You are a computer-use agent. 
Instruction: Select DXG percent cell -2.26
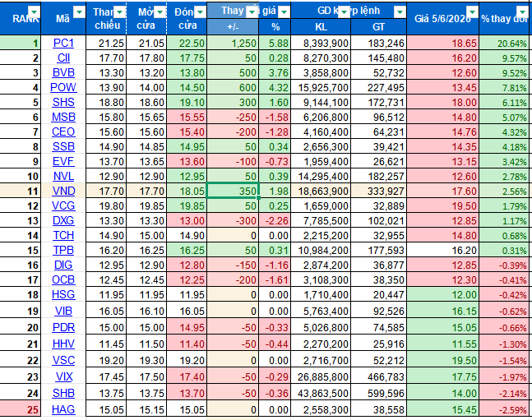pyautogui.click(x=275, y=220)
